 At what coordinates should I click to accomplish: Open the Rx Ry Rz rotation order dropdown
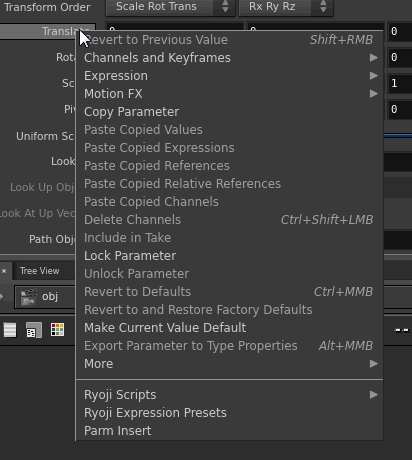click(286, 7)
